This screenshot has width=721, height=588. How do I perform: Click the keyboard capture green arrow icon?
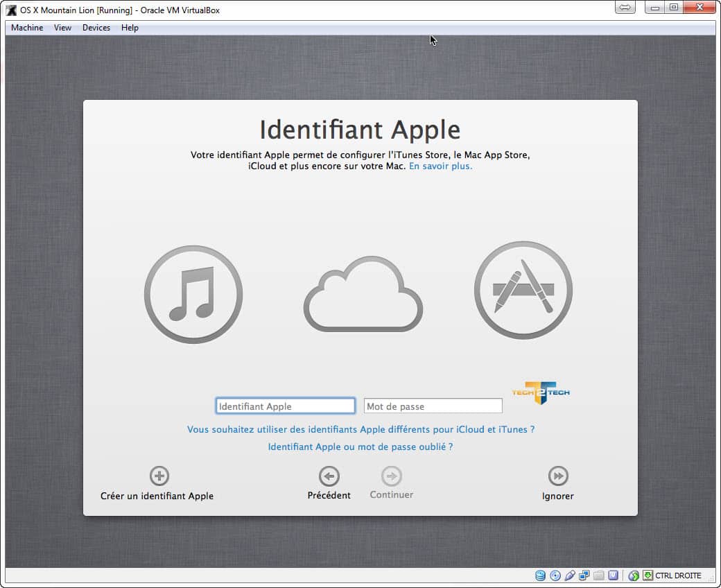pyautogui.click(x=648, y=575)
